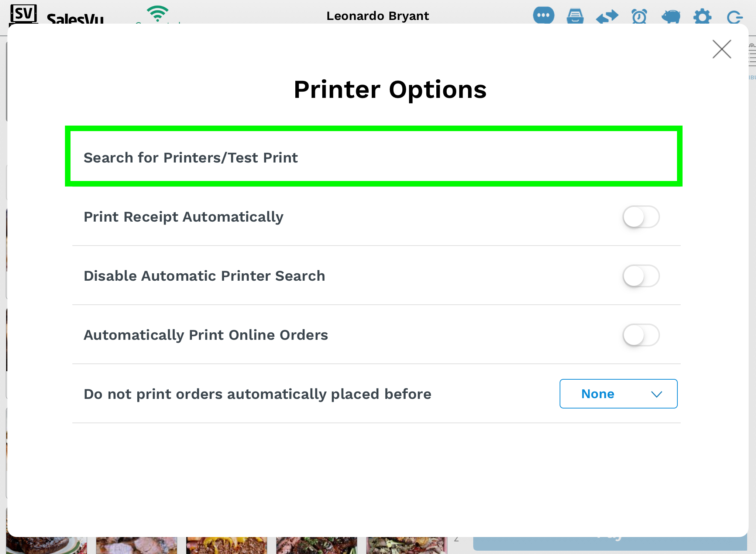Click the Pay button behind dialog
Viewport: 756px width, 554px height.
tap(610, 543)
